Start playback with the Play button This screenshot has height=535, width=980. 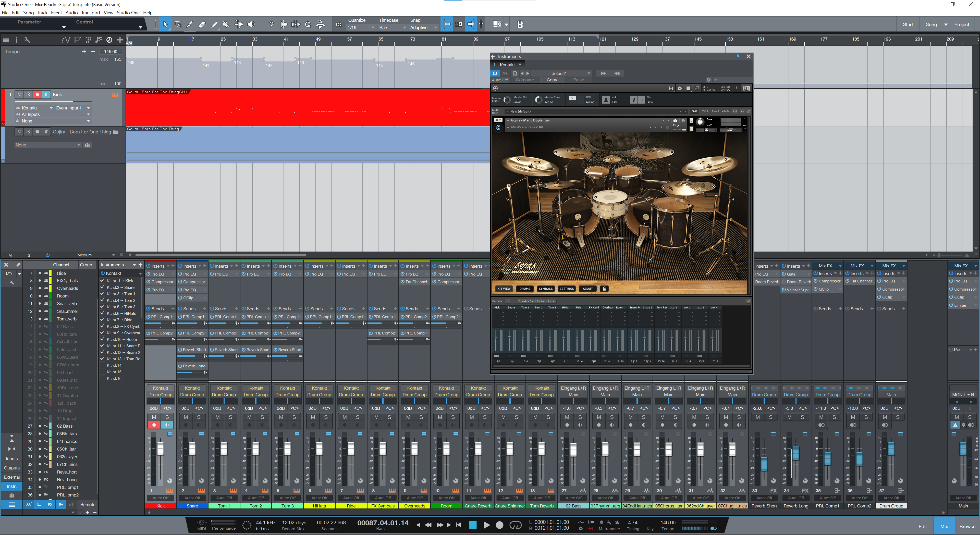tap(486, 525)
